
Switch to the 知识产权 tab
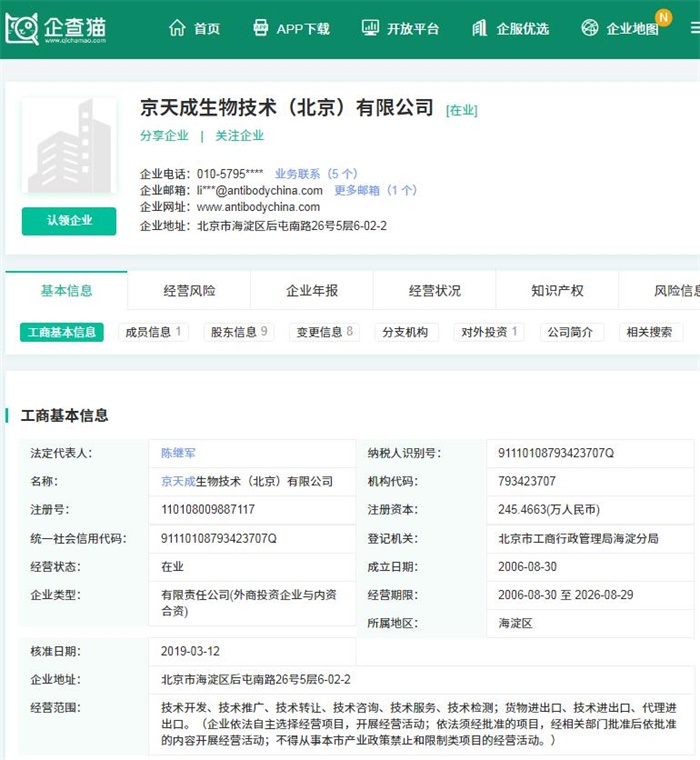pos(557,290)
